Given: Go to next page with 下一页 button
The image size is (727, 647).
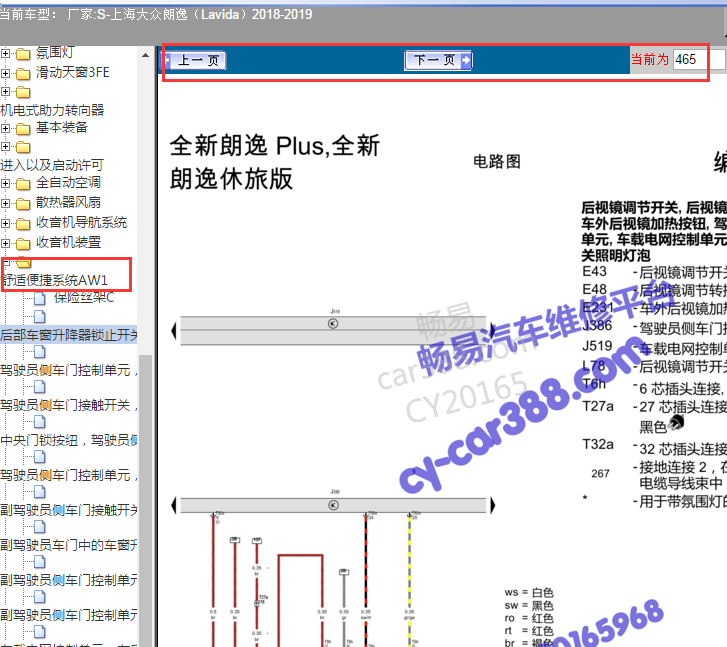Looking at the screenshot, I should pyautogui.click(x=438, y=60).
